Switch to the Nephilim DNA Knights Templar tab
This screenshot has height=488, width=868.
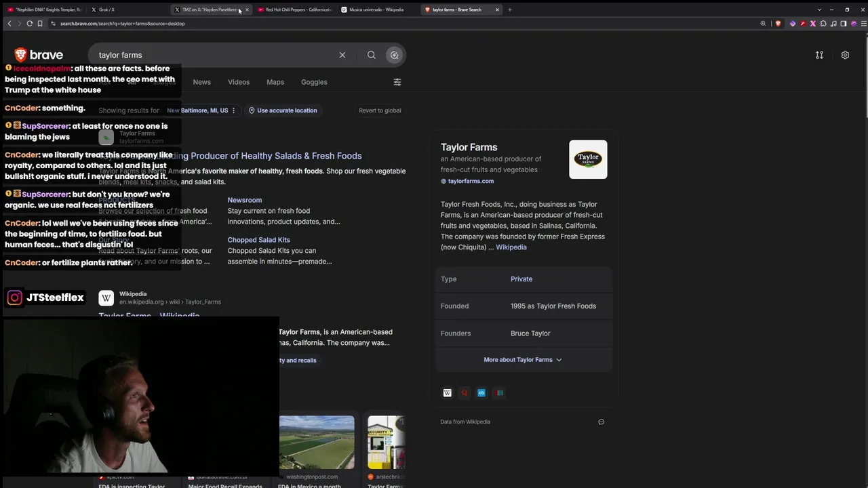44,9
